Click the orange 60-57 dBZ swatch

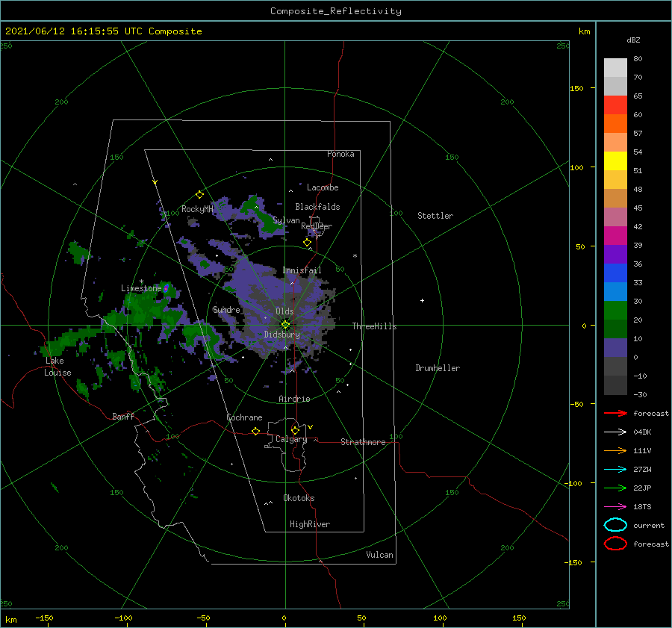pyautogui.click(x=615, y=124)
